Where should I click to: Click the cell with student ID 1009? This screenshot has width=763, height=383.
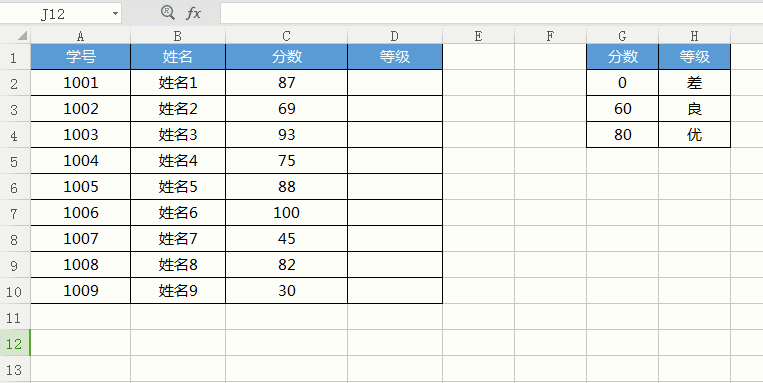(x=81, y=291)
